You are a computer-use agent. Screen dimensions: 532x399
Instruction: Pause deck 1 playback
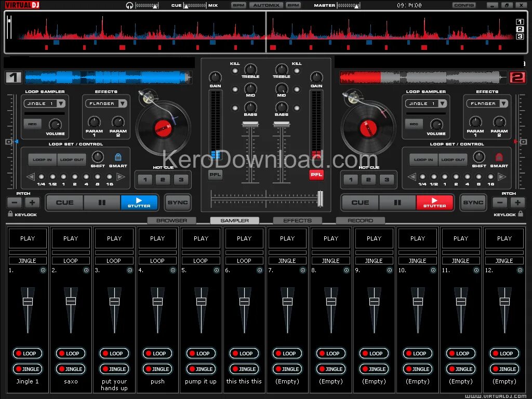[102, 203]
